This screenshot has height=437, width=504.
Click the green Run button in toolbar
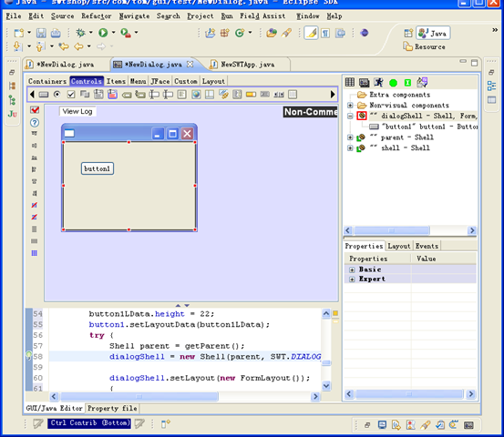click(x=103, y=33)
